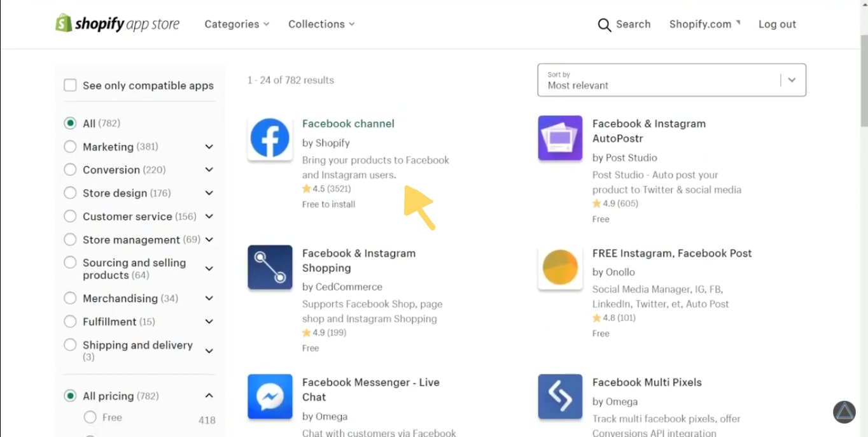The height and width of the screenshot is (437, 868).
Task: Select the Store management radio button
Action: click(x=70, y=240)
